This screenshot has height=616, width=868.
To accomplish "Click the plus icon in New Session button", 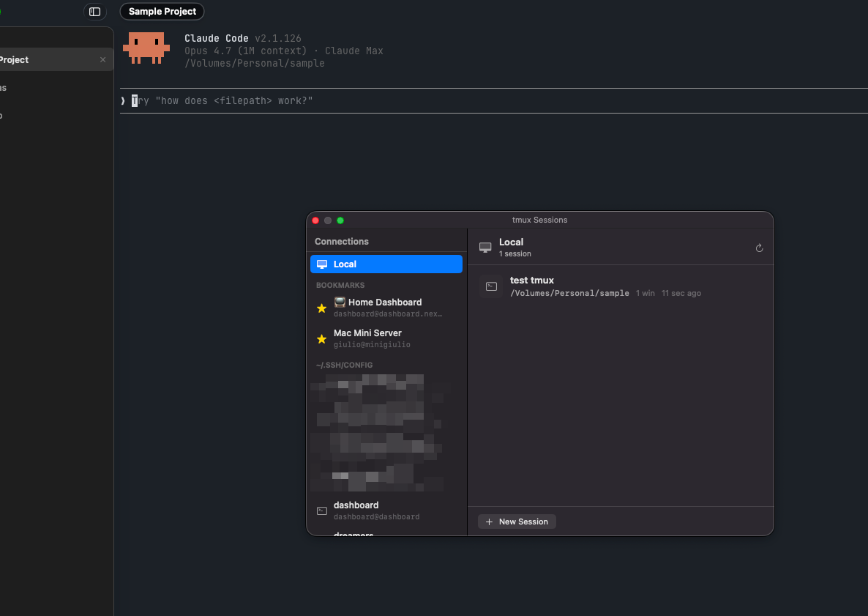I will [x=490, y=522].
